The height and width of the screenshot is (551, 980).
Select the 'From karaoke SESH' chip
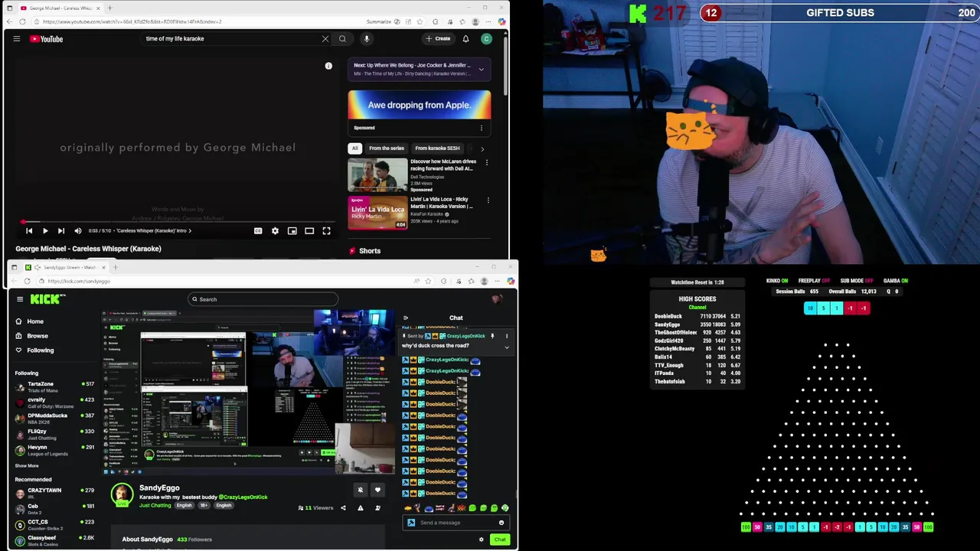[437, 148]
